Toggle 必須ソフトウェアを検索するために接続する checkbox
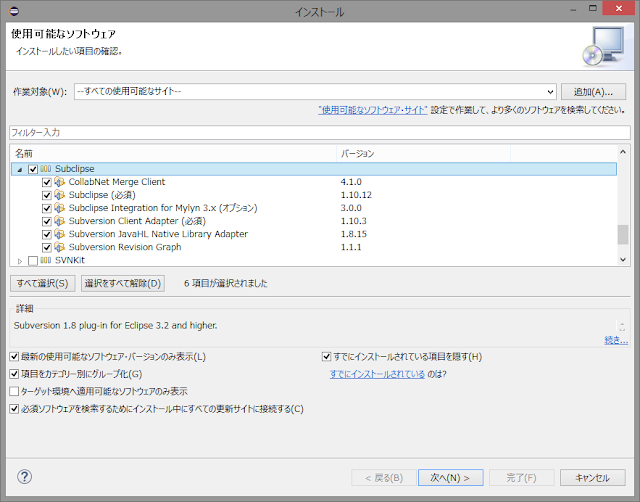This screenshot has width=640, height=502. point(14,409)
